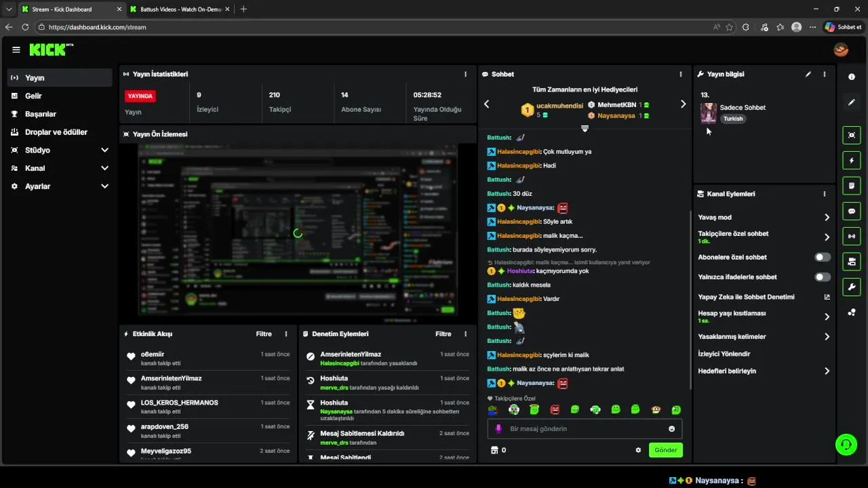Open Etkinlik Akışı three-dot menu
This screenshot has width=868, height=488.
click(x=286, y=334)
